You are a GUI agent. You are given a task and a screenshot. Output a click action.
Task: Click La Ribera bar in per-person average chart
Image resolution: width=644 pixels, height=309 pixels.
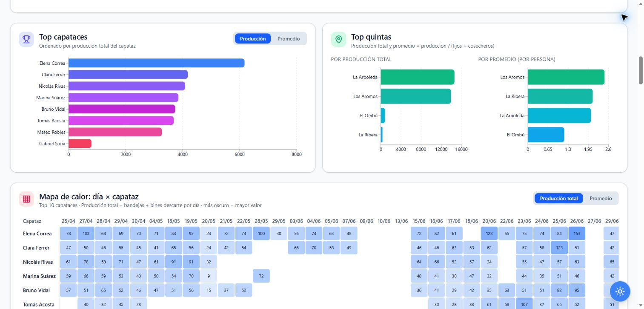[560, 96]
